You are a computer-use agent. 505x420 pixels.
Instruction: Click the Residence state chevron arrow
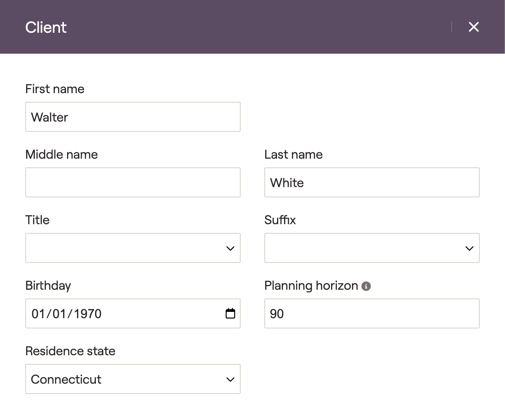pos(230,379)
